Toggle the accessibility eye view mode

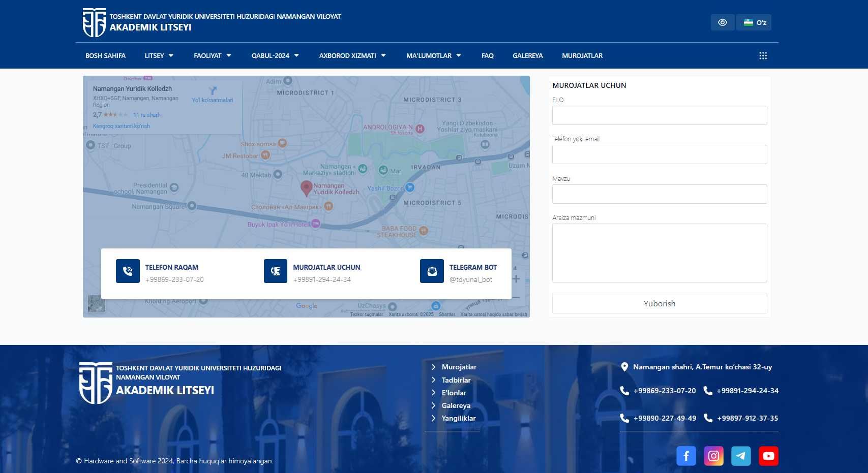pos(723,22)
